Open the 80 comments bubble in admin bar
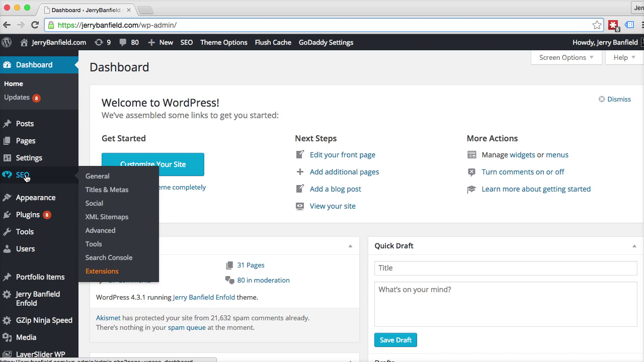The image size is (644, 362). [129, 42]
